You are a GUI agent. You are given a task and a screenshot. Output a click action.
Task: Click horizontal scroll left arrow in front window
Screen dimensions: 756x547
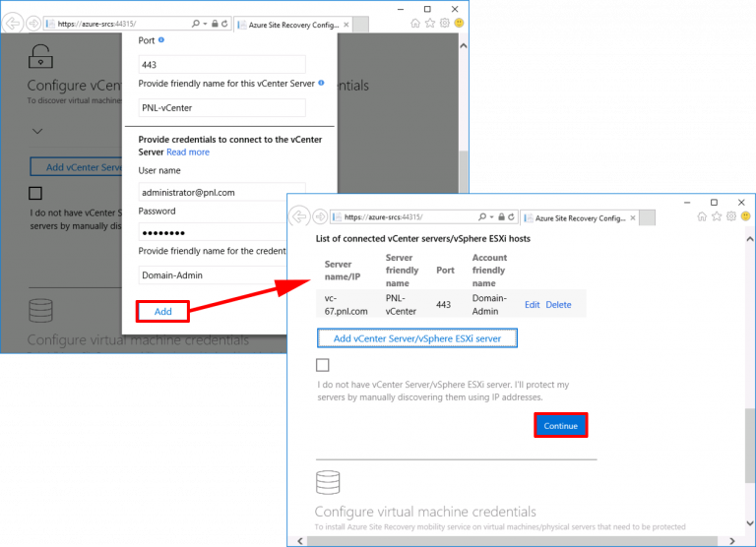click(x=300, y=541)
